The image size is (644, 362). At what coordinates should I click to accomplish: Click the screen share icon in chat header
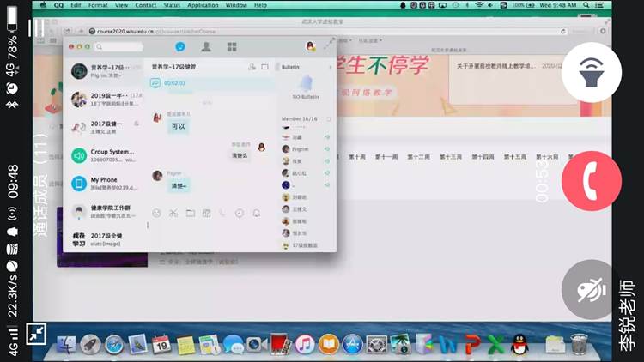tap(265, 67)
